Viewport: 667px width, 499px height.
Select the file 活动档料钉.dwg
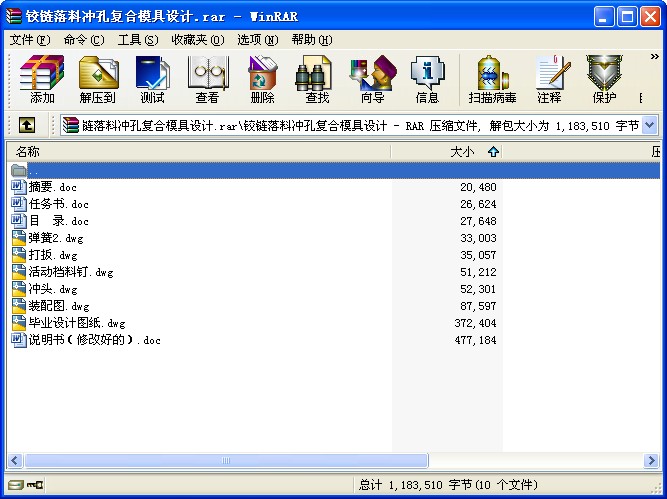point(71,272)
